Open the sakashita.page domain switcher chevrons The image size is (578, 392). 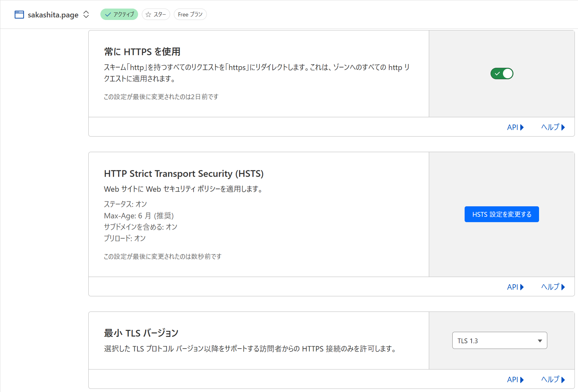[86, 15]
